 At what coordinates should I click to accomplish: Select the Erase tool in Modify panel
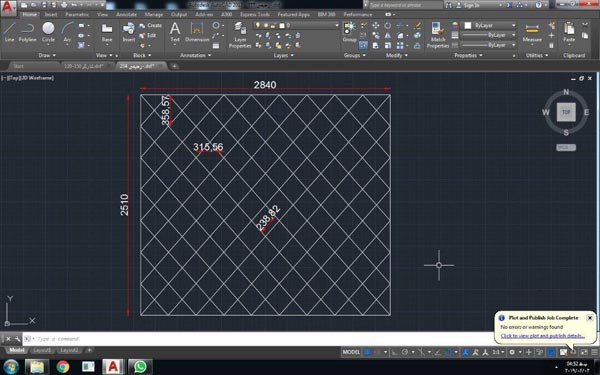[x=417, y=26]
